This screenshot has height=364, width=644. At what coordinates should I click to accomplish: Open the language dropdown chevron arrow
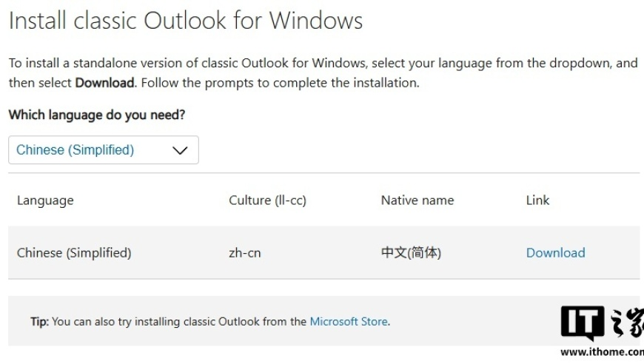click(x=180, y=151)
